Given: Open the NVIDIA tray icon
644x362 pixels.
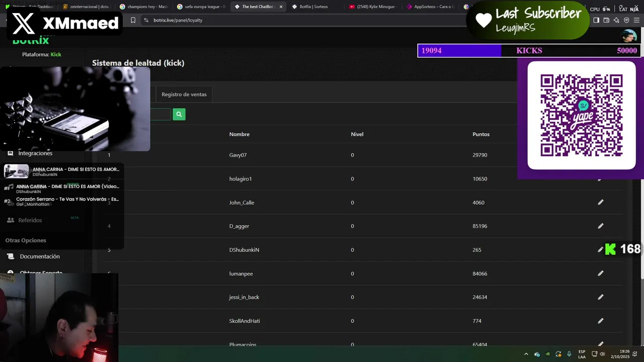Looking at the screenshot, I should point(547,354).
